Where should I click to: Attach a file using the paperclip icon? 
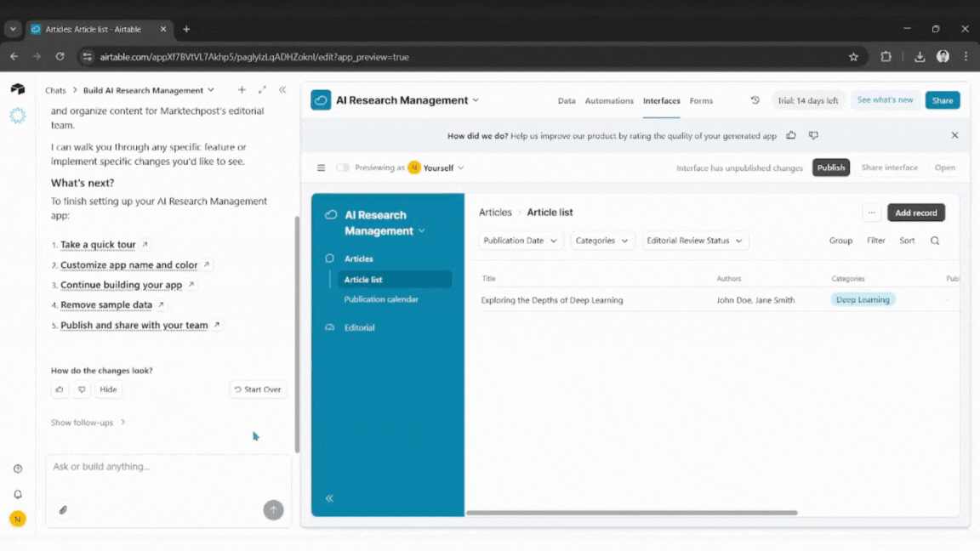[62, 510]
